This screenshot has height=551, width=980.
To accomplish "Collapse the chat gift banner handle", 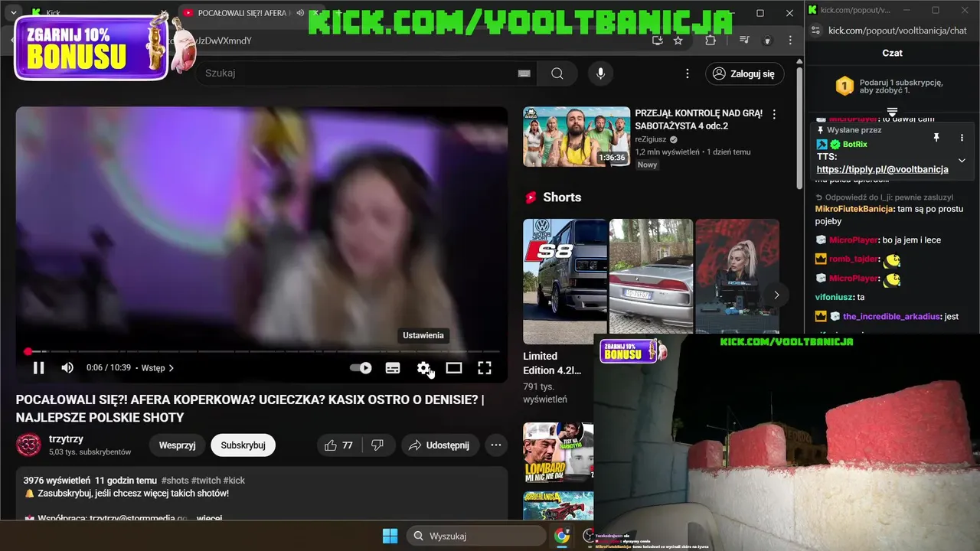I will click(892, 112).
